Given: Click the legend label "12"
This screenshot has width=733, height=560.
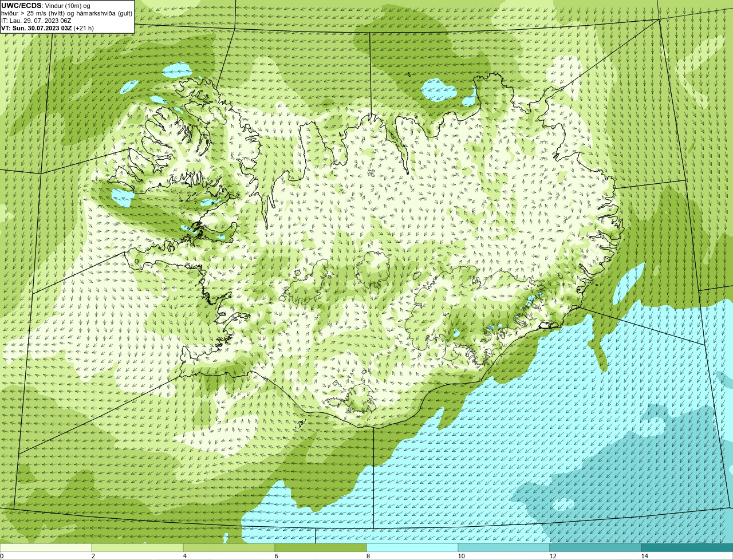Looking at the screenshot, I should (553, 556).
